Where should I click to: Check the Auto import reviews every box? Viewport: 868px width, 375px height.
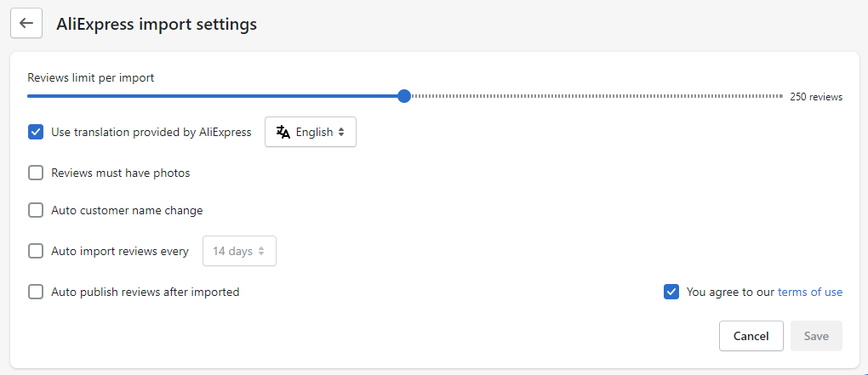(x=36, y=251)
